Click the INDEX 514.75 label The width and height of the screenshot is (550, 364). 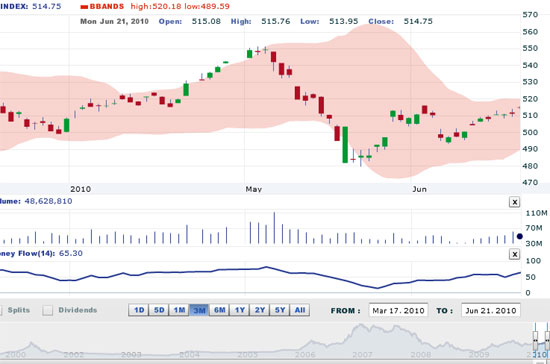(x=31, y=6)
